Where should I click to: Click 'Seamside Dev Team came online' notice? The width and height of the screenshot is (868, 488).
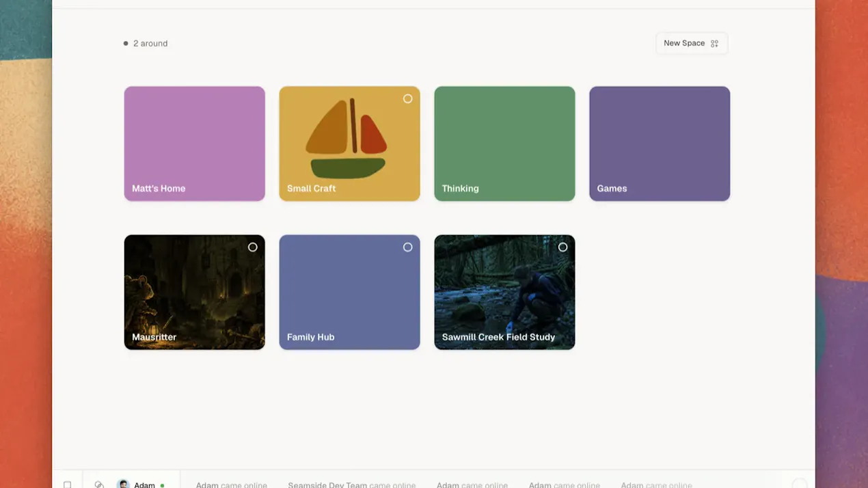click(351, 485)
